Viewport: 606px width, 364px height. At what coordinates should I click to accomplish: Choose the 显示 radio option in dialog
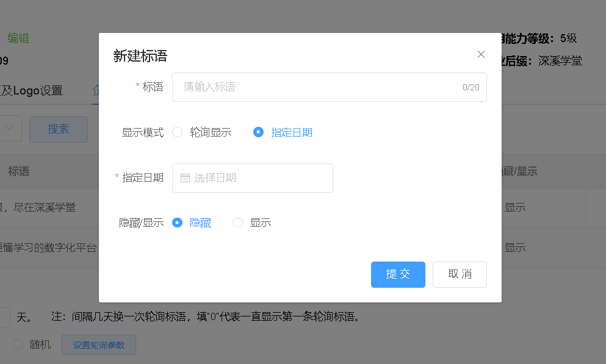238,223
